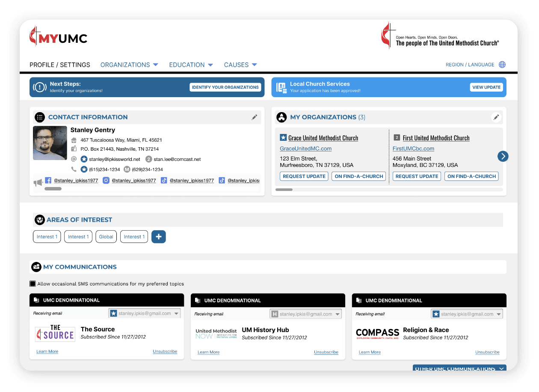Open the Education menu
539x392 pixels.
coord(191,64)
